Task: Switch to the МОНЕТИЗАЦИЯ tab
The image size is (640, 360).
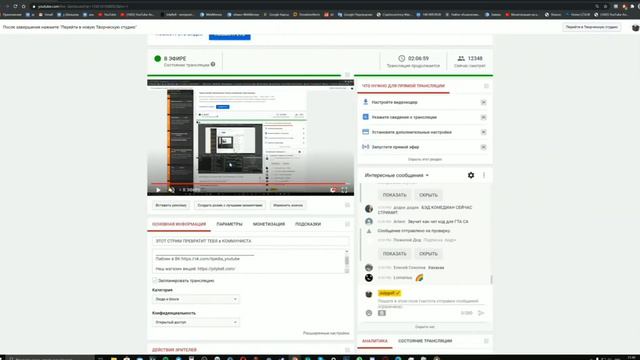Action: [269, 224]
